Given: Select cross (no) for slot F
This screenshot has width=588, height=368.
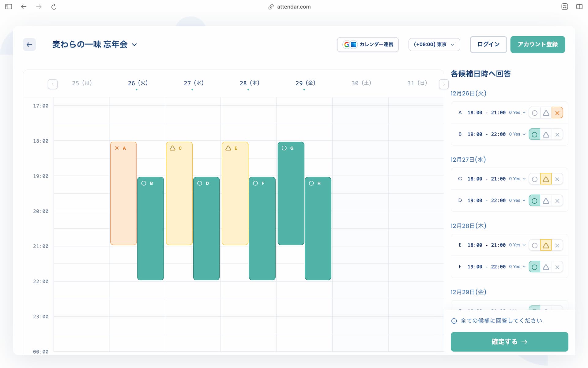Looking at the screenshot, I should 557,267.
